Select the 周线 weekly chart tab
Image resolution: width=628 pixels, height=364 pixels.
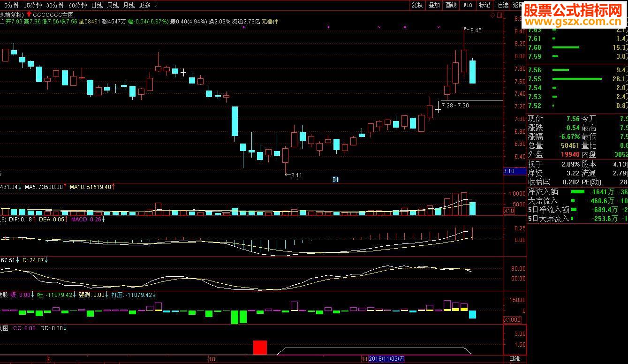[x=113, y=5]
